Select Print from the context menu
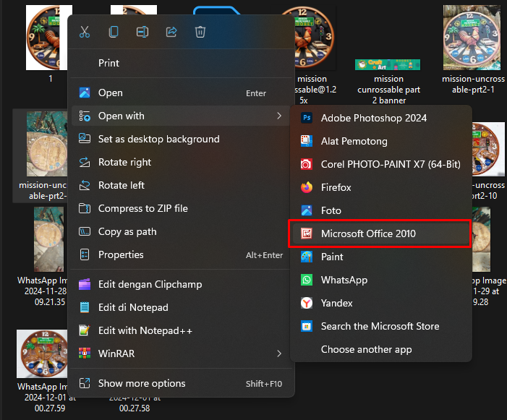The width and height of the screenshot is (507, 420). (x=181, y=63)
